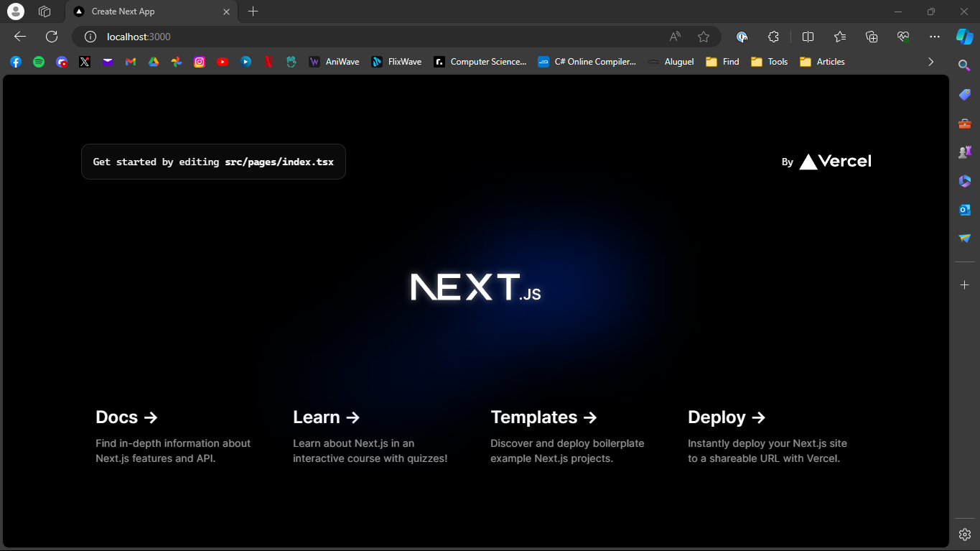
Task: Open the 1Password extension icon
Action: pos(742,37)
